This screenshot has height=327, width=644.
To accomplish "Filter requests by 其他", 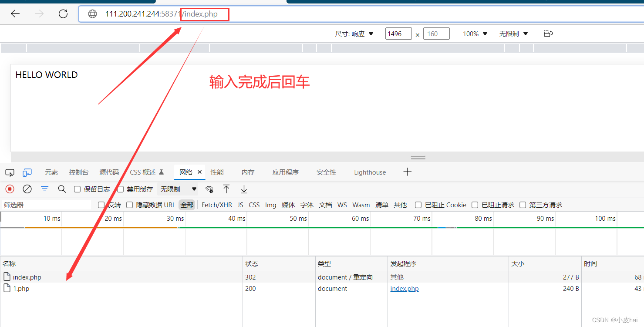I will point(400,205).
